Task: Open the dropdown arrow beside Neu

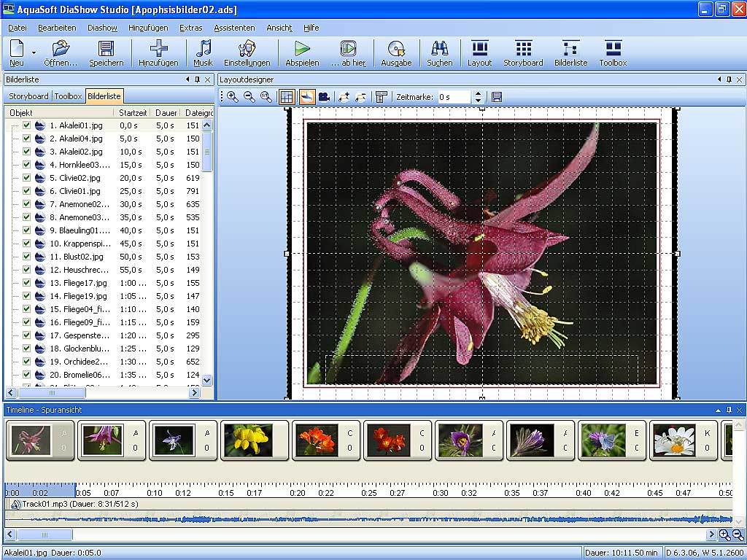Action: [34, 53]
